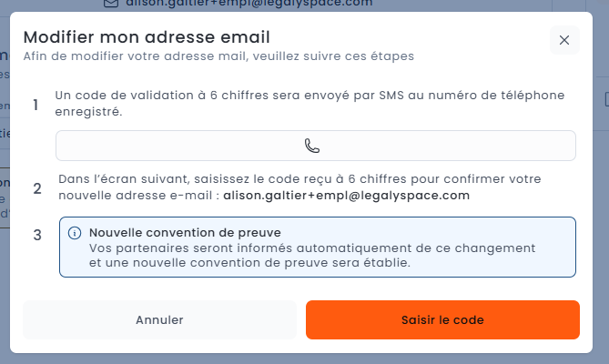Click the phone icon in the number field
This screenshot has height=364, width=609.
pyautogui.click(x=312, y=146)
